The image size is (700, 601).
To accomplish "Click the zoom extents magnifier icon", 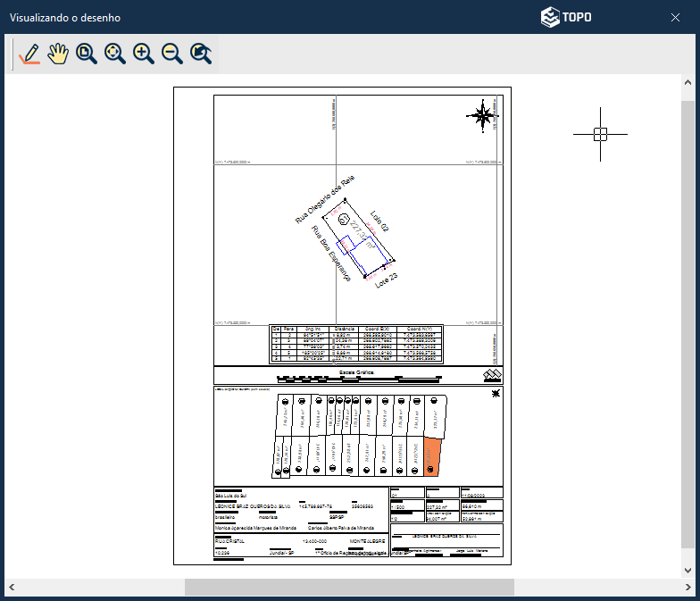I will pyautogui.click(x=115, y=54).
